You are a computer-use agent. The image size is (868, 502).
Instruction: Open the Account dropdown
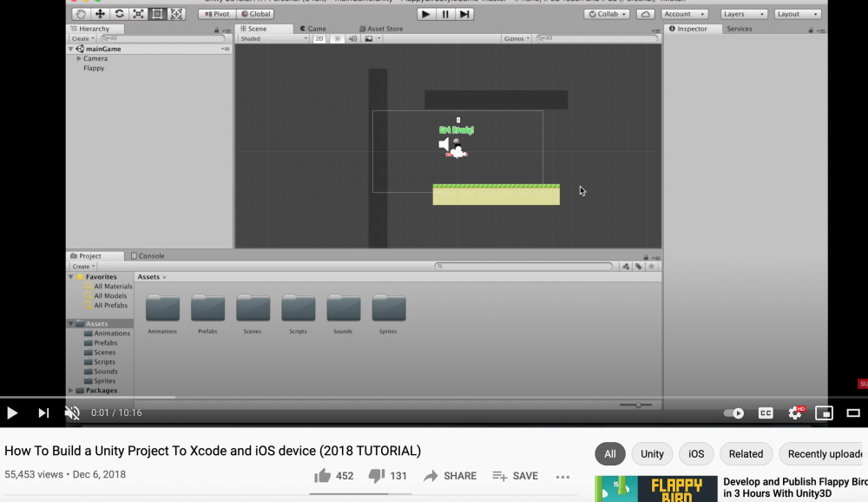coord(684,14)
